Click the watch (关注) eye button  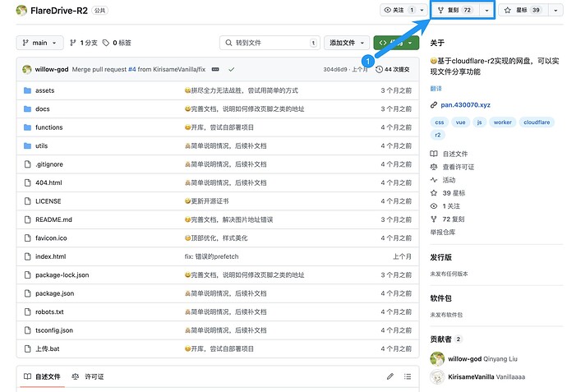click(x=399, y=10)
